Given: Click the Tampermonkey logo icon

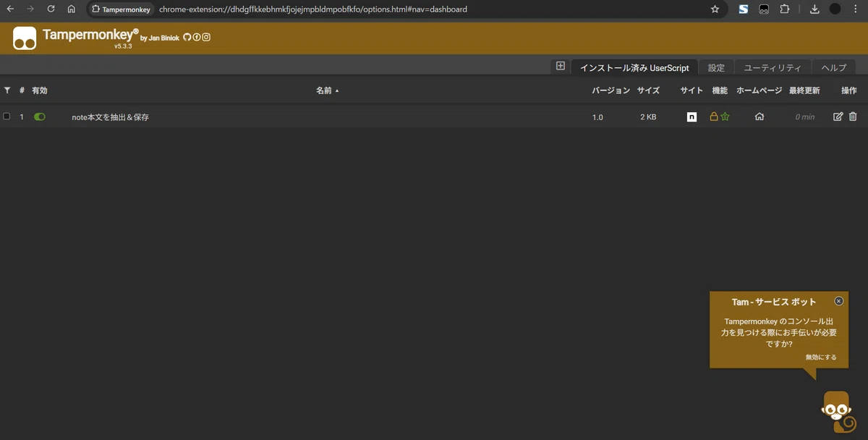Looking at the screenshot, I should click(25, 38).
